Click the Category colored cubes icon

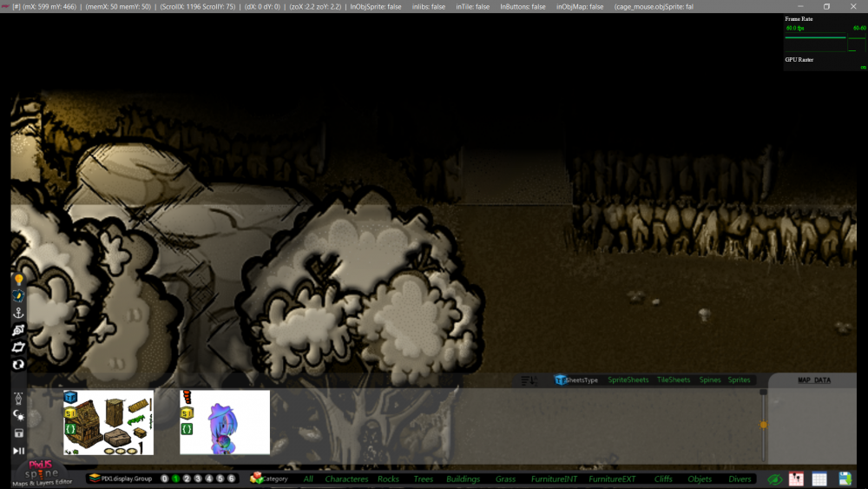tap(256, 478)
